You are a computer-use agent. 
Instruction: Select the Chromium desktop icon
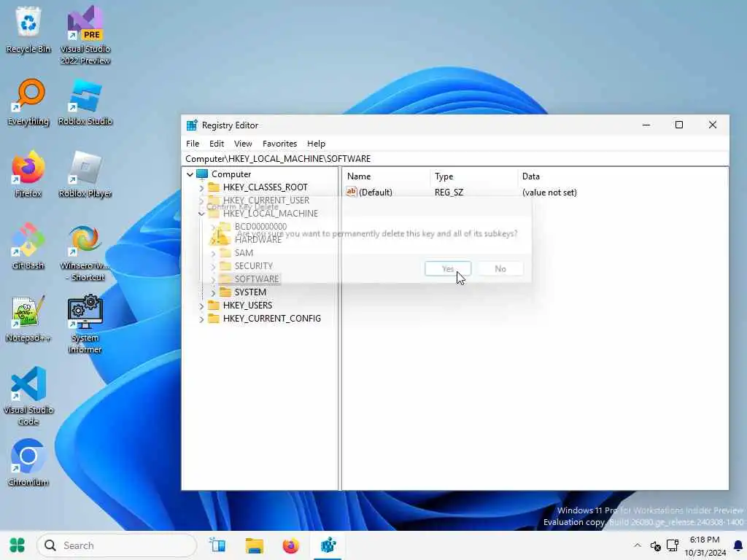(x=28, y=463)
